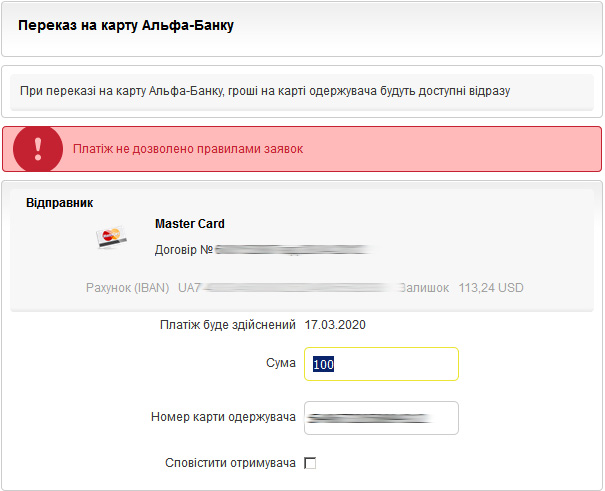Click the error text Платіж не дозволено правилами заявок
Screen dimensions: 605x491
click(x=188, y=149)
